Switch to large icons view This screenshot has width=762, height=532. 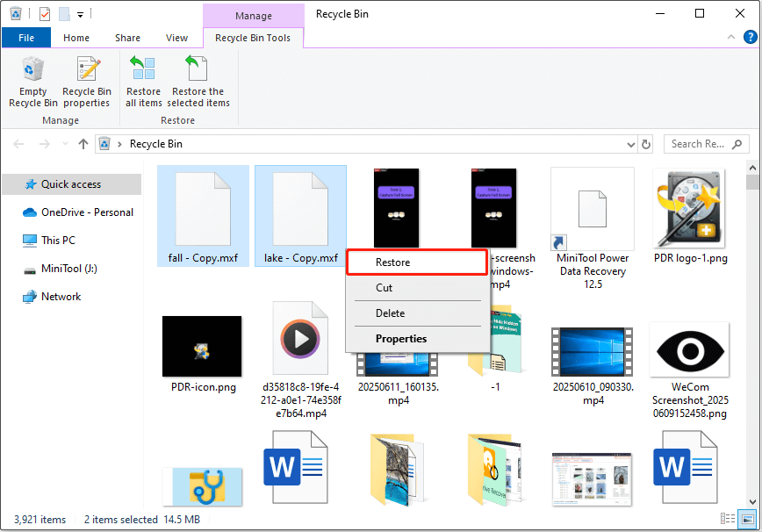[x=747, y=519]
